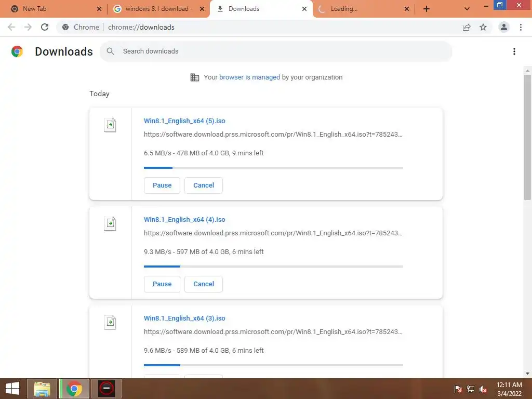Screen dimensions: 532x399
Task: Open the new tab plus button
Action: (x=427, y=9)
